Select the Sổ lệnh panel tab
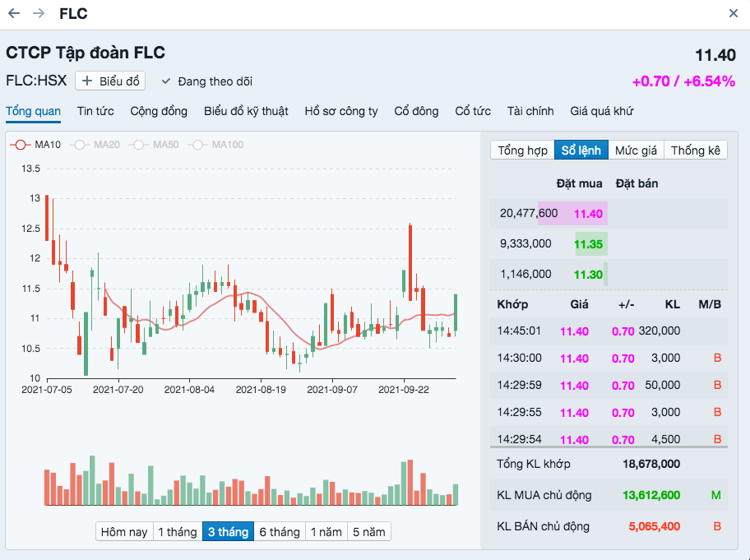 tap(581, 150)
